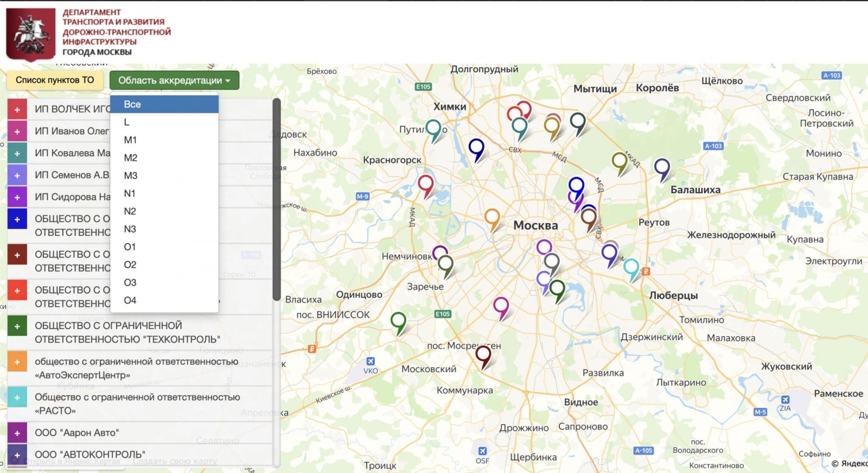The image size is (868, 473).
Task: Click the red pin near Красногорск
Action: tap(426, 185)
